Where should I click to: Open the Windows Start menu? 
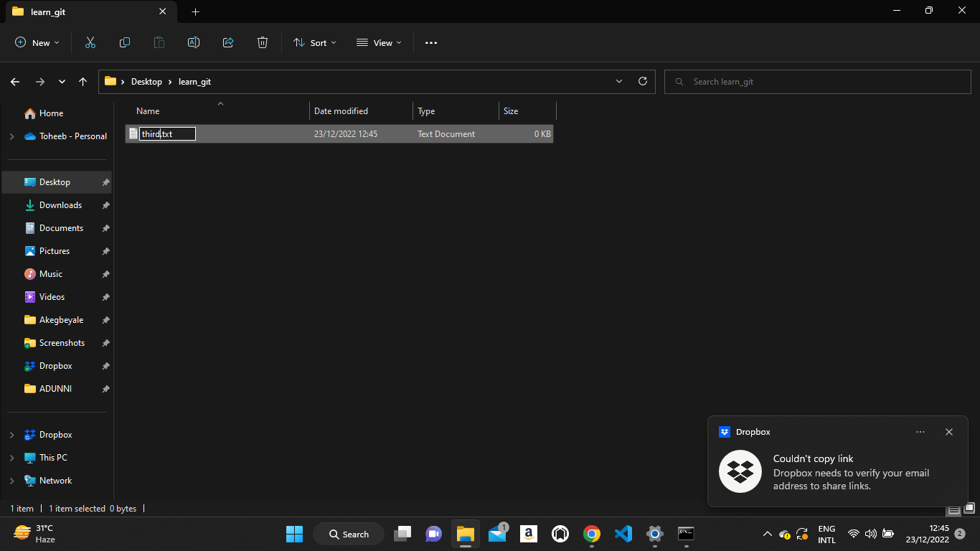(x=294, y=534)
